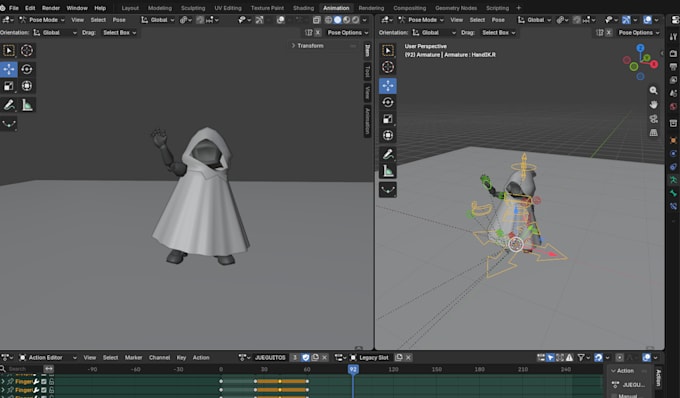Open Select Box drag dropdown in left viewport
680x398 pixels.
pyautogui.click(x=119, y=33)
